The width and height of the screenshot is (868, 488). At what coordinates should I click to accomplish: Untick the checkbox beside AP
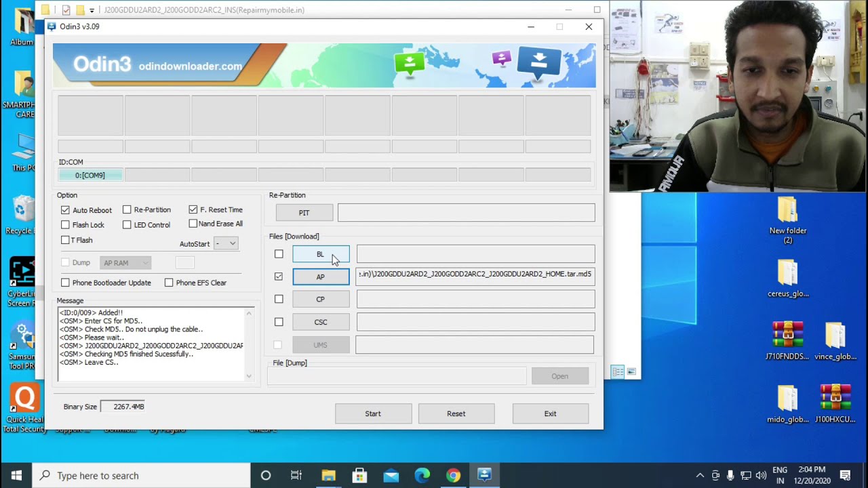(x=279, y=277)
